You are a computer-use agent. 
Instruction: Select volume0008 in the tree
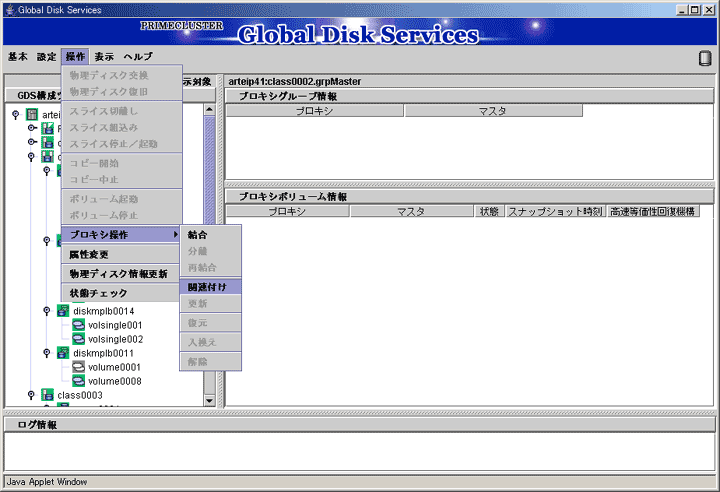tap(115, 381)
